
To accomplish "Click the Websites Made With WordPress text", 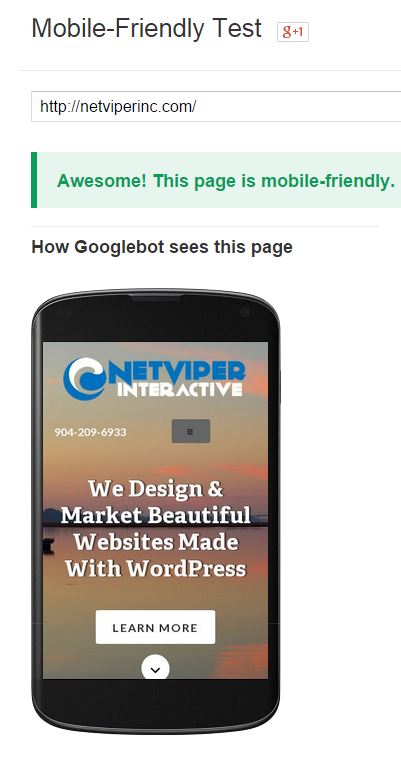I will pyautogui.click(x=156, y=555).
